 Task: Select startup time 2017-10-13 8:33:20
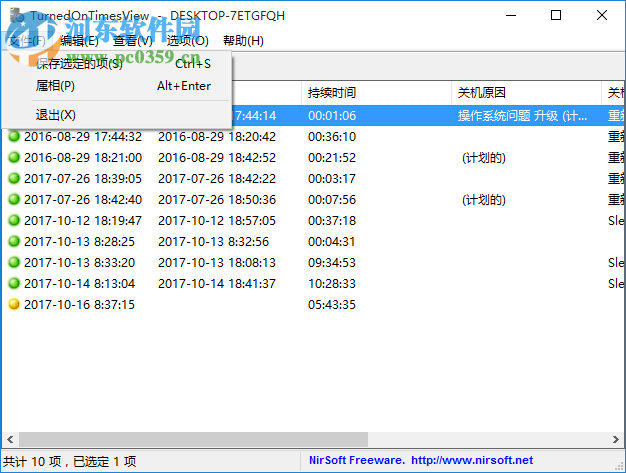point(79,263)
